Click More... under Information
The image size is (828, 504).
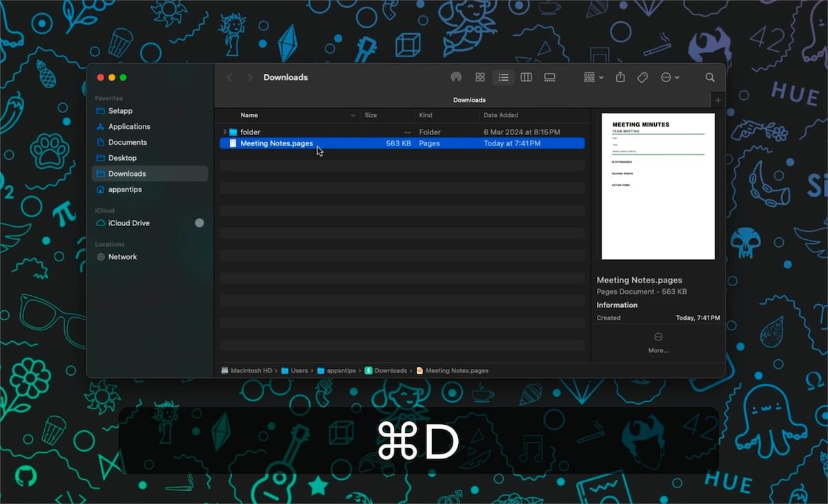pyautogui.click(x=658, y=350)
